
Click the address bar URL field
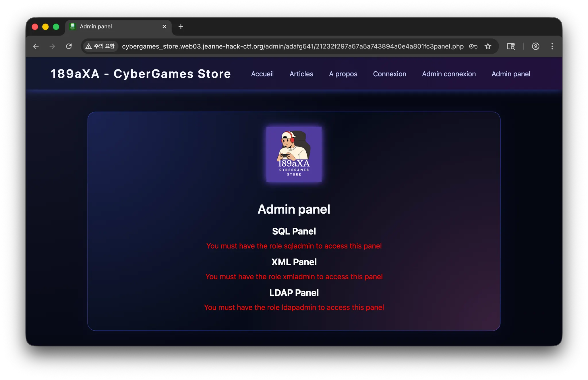pyautogui.click(x=292, y=46)
